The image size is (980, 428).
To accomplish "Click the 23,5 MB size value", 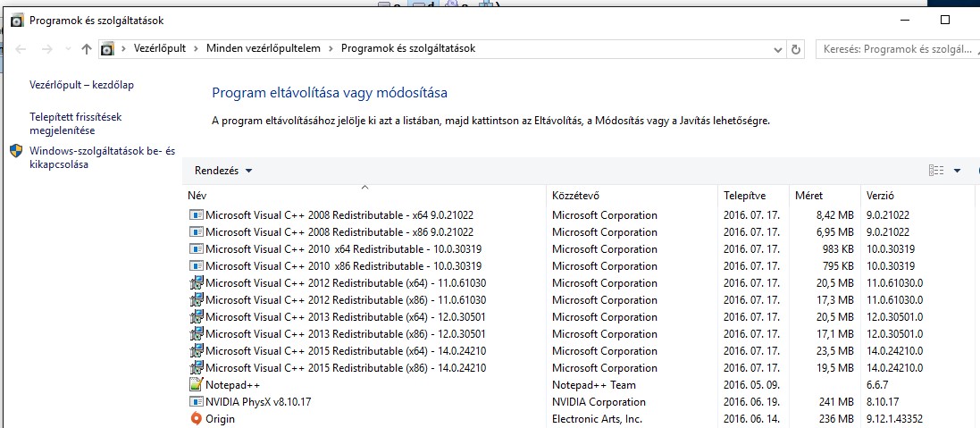I will (x=835, y=350).
